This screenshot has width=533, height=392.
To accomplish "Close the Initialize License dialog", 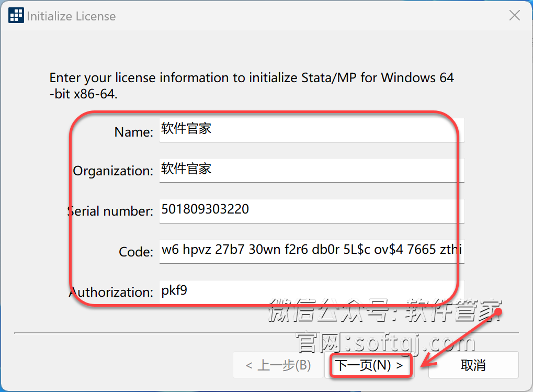I will 515,15.
